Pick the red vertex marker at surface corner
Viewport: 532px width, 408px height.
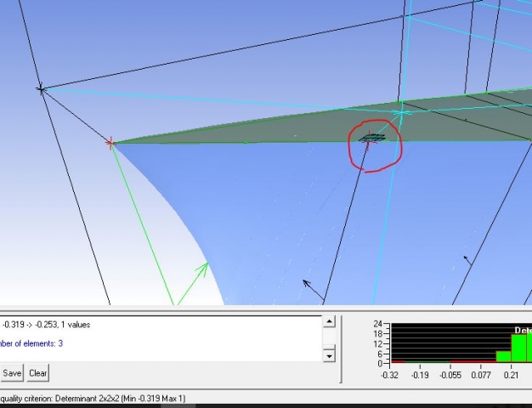pyautogui.click(x=110, y=143)
